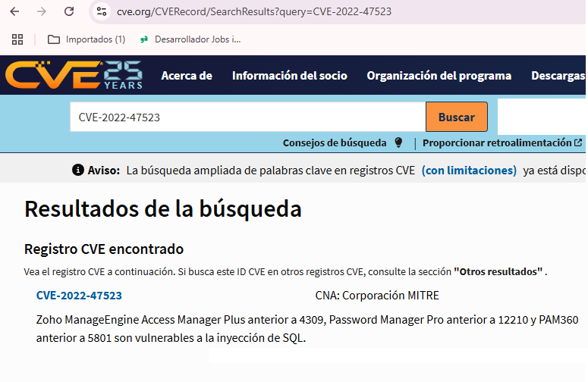Reload the page with the refresh icon

[69, 11]
